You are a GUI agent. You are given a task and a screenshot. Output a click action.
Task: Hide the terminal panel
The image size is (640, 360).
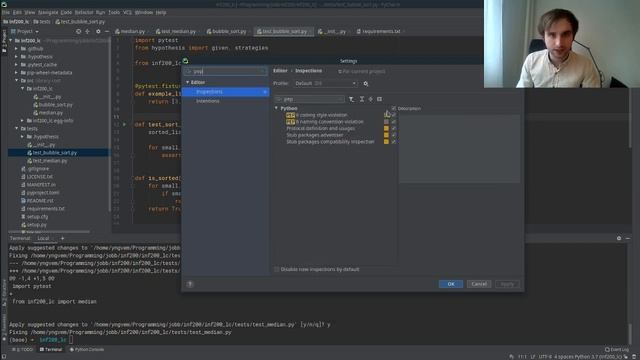(x=628, y=238)
